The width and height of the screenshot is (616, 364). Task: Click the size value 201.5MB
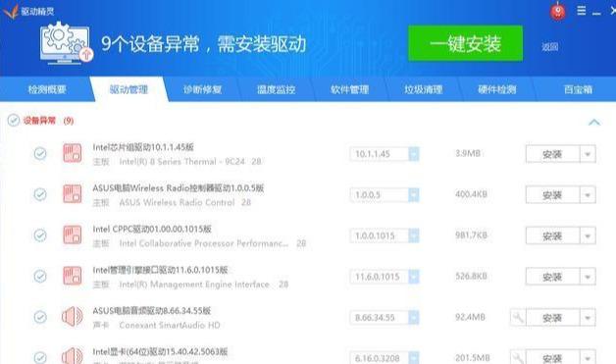[x=473, y=358]
